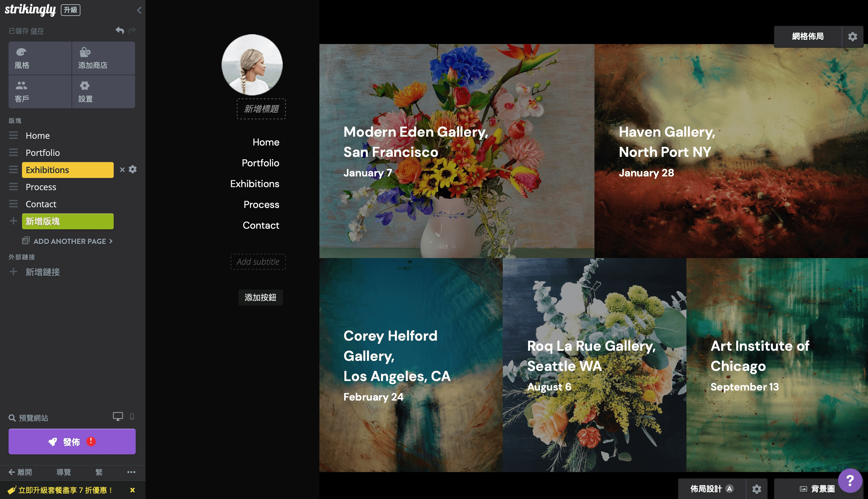Open the 背景圖 background image picker
The image size is (868, 499).
[817, 488]
